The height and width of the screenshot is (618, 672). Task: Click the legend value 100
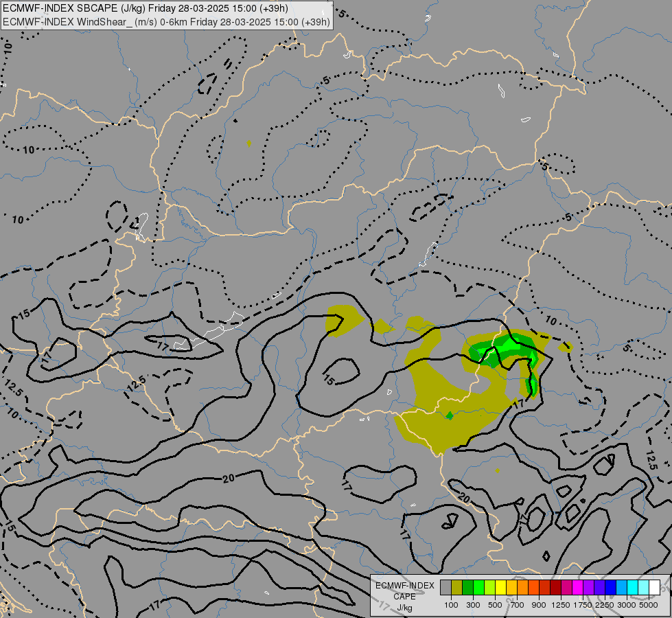(451, 605)
